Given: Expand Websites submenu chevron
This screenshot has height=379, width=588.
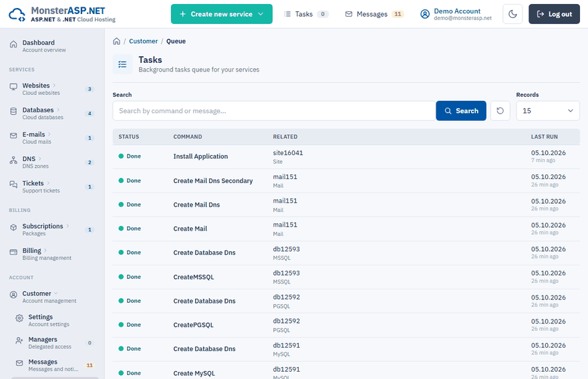Looking at the screenshot, I should [x=54, y=86].
